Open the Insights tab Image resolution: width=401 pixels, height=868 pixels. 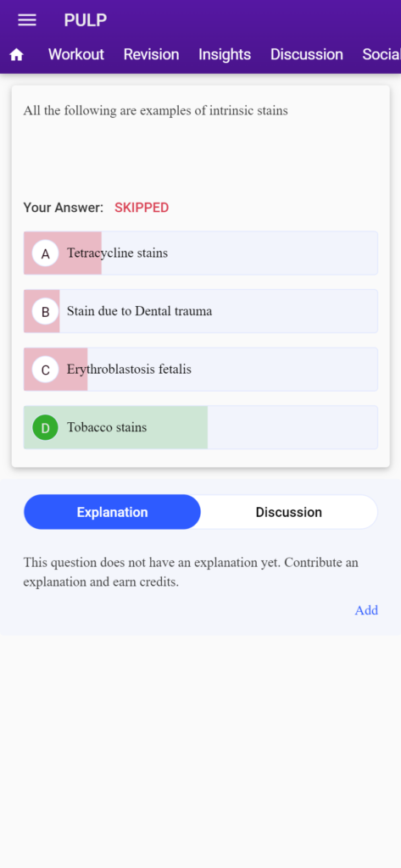pos(225,54)
